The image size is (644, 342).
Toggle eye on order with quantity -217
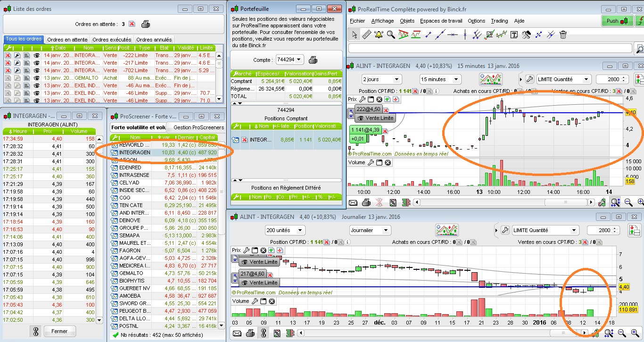[36, 63]
